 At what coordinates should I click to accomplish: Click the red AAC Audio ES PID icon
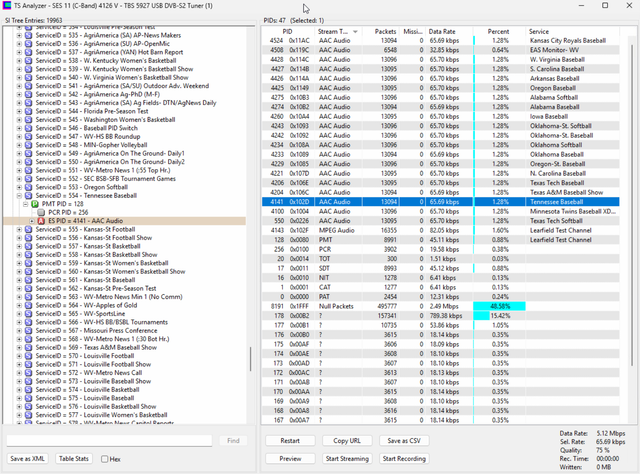point(41,221)
